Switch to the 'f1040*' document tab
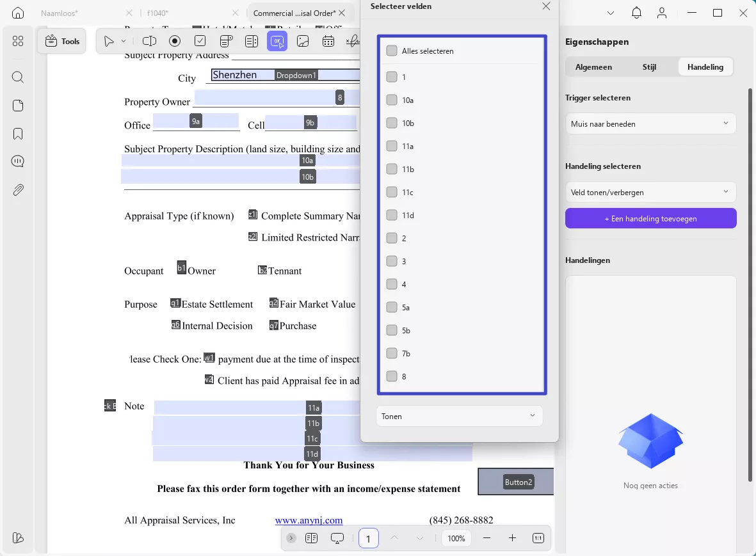Viewport: 756px width, 556px height. pyautogui.click(x=157, y=13)
